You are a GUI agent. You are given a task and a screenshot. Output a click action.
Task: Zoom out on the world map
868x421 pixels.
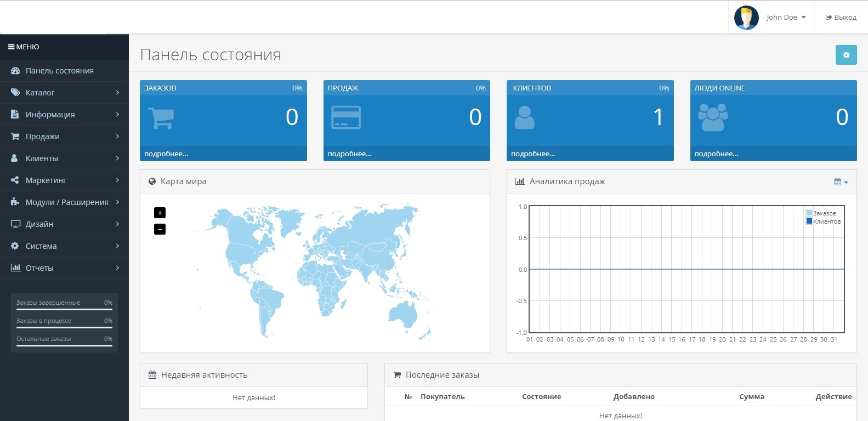(160, 229)
